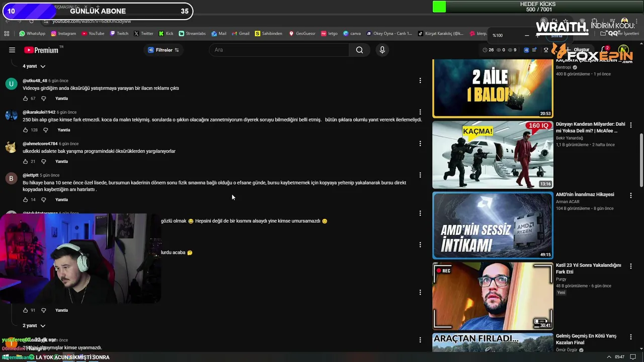Open the Mail bookmark
The image size is (644, 362).
pos(218,34)
